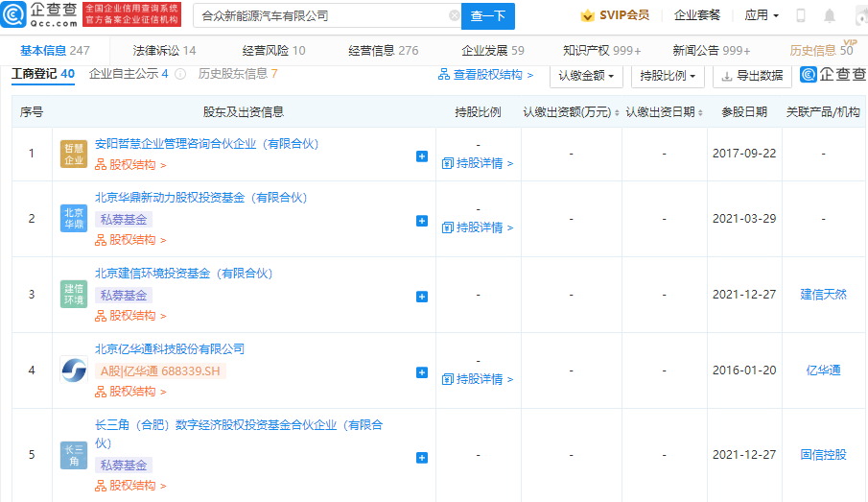This screenshot has width=868, height=502.
Task: Open 持股详情 for 安阳哲慧企业管理咨询合伙企业 row
Action: (478, 163)
